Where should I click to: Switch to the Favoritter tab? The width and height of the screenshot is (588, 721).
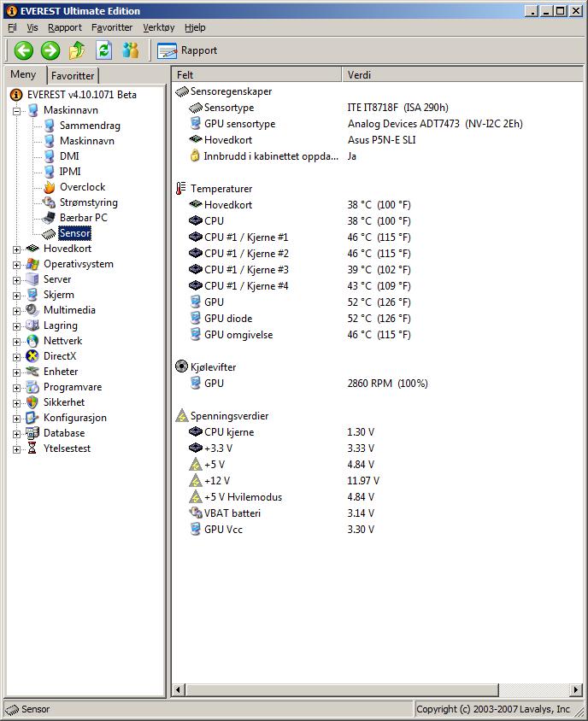click(73, 75)
